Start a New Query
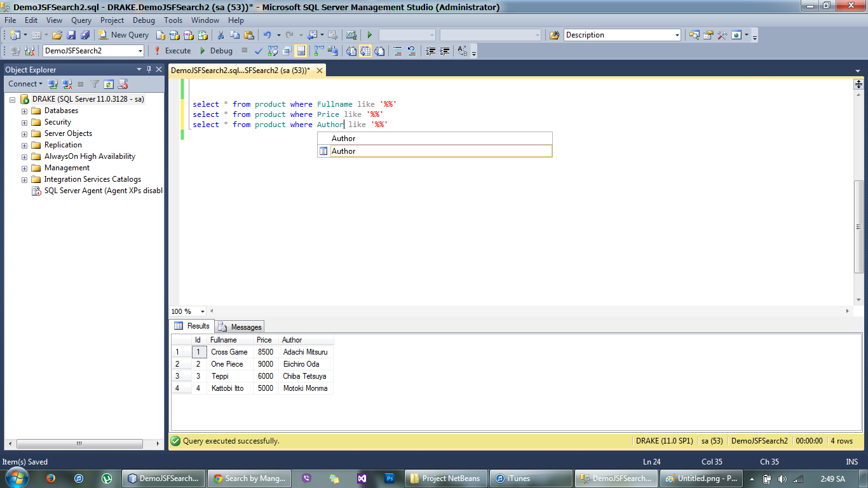 [x=123, y=35]
